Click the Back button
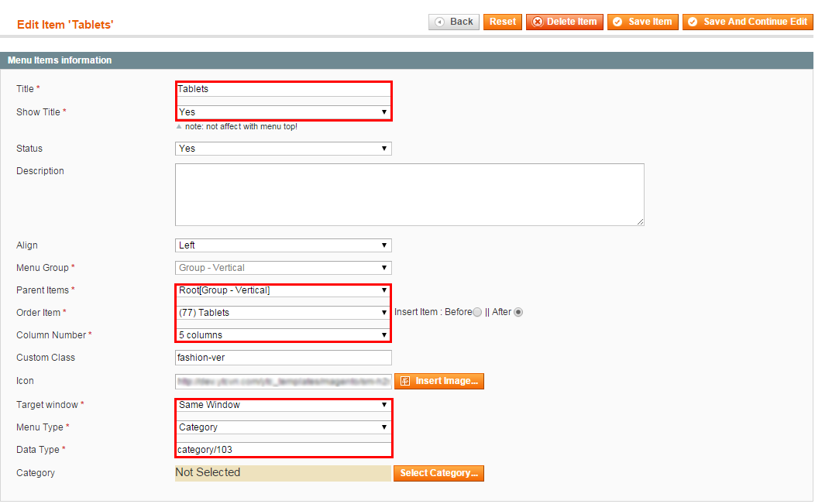This screenshot has width=815, height=504. click(454, 22)
